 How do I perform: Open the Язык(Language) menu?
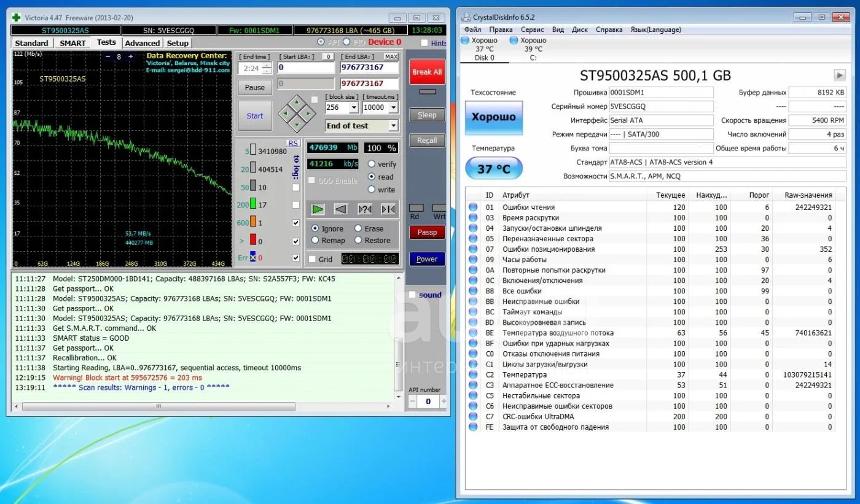(x=656, y=29)
